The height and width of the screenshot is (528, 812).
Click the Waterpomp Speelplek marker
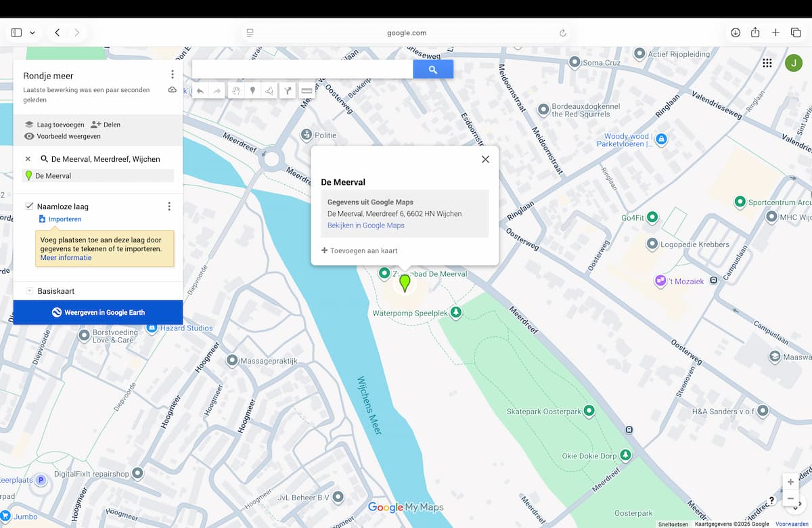click(x=456, y=313)
